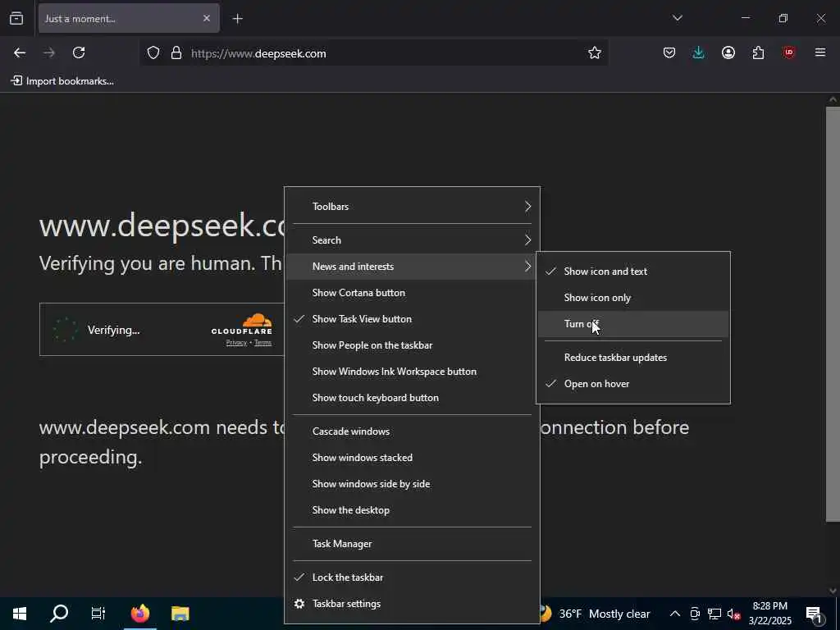Image resolution: width=840 pixels, height=630 pixels.
Task: Switch to Firefox on taskbar
Action: click(139, 614)
